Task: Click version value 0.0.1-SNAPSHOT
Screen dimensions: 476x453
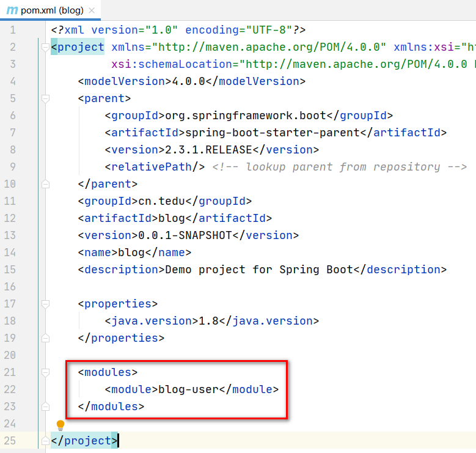Action: click(185, 235)
